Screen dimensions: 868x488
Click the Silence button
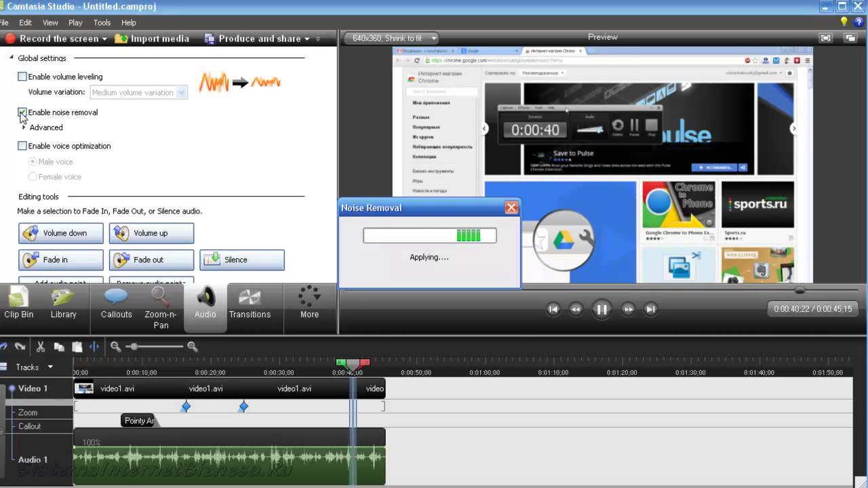(242, 260)
